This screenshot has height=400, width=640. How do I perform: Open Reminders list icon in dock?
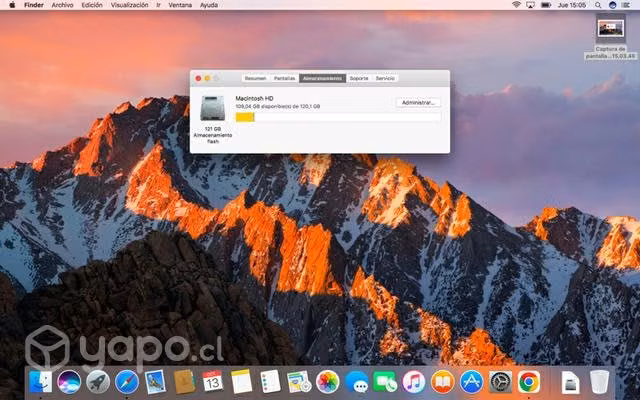coord(270,382)
